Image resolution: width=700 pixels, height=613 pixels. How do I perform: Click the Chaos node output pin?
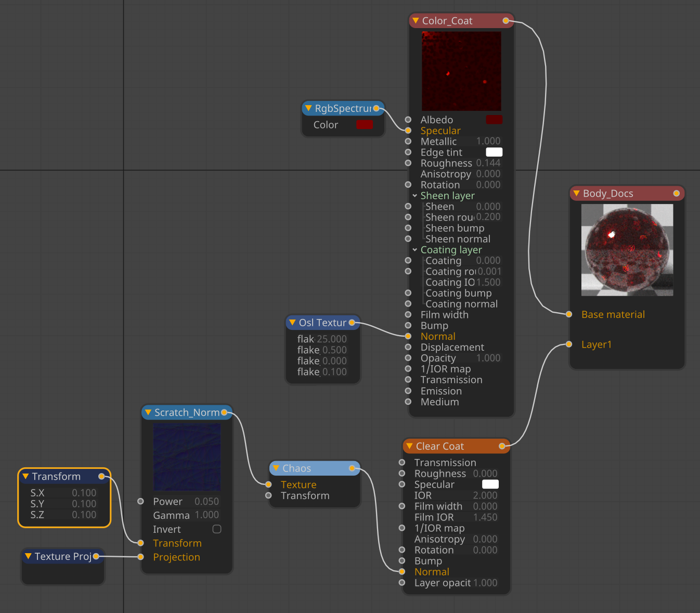[352, 469]
